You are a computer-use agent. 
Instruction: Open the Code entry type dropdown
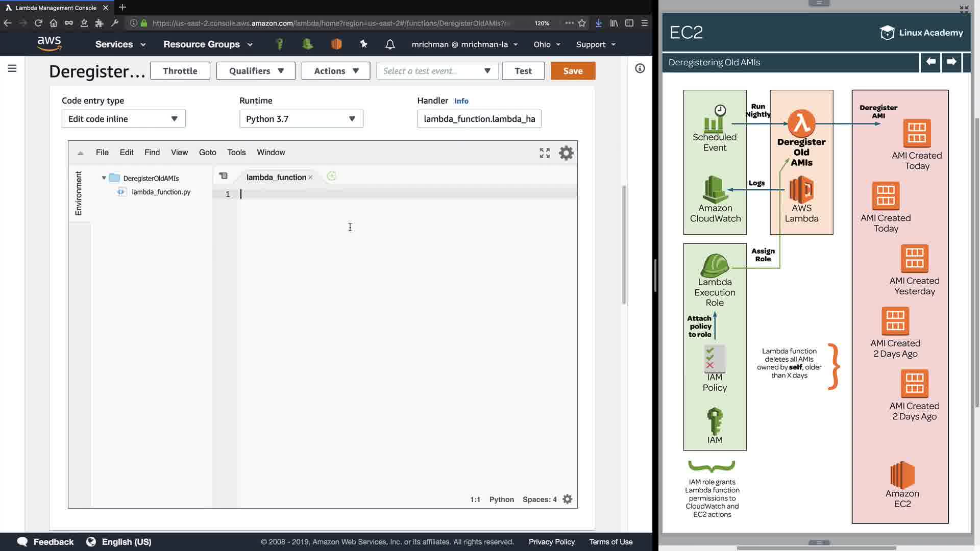[x=124, y=119]
